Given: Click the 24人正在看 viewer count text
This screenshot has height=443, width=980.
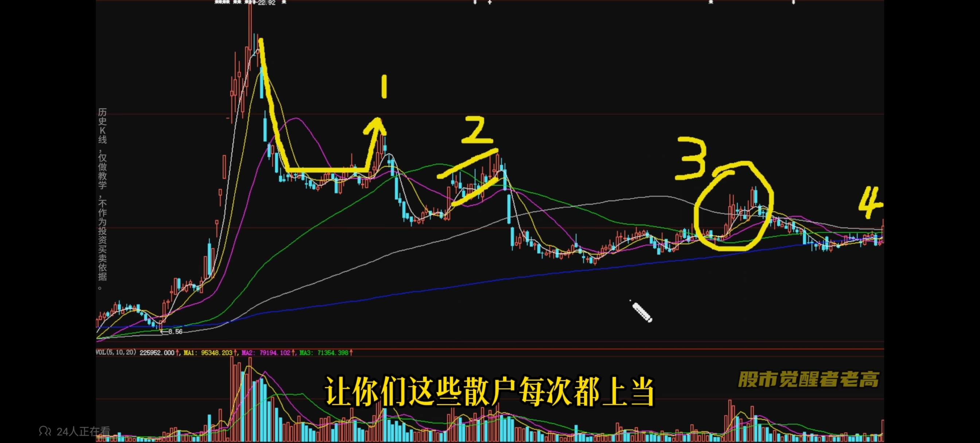Looking at the screenshot, I should [x=83, y=431].
